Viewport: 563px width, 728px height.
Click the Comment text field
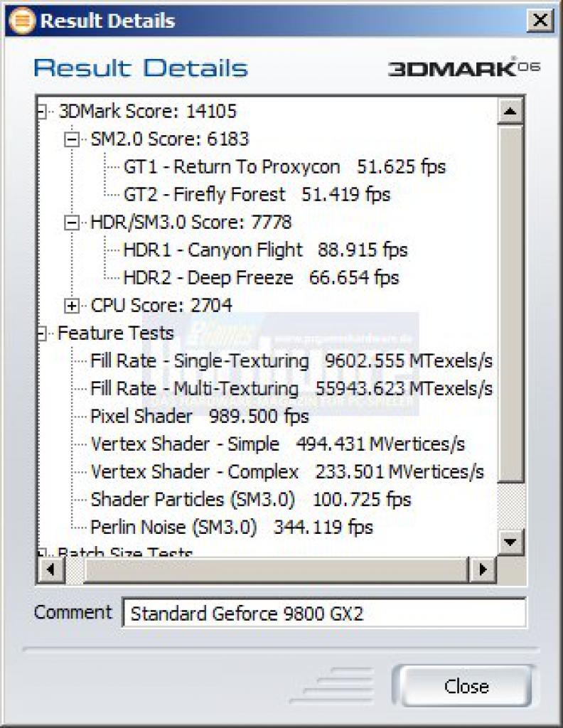324,613
